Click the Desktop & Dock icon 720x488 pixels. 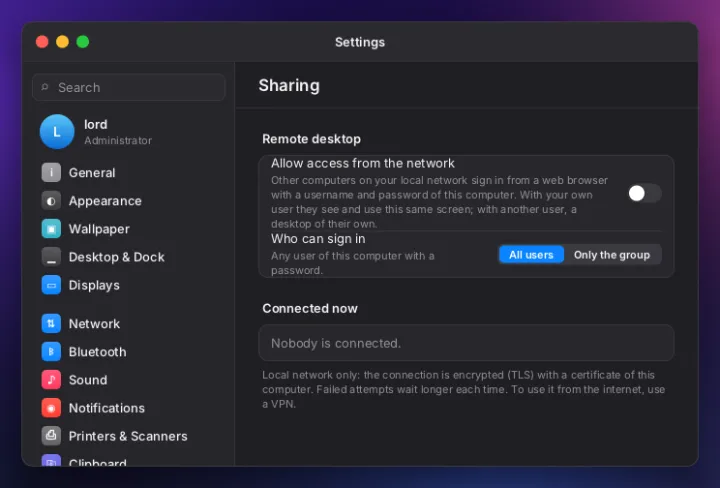click(51, 257)
